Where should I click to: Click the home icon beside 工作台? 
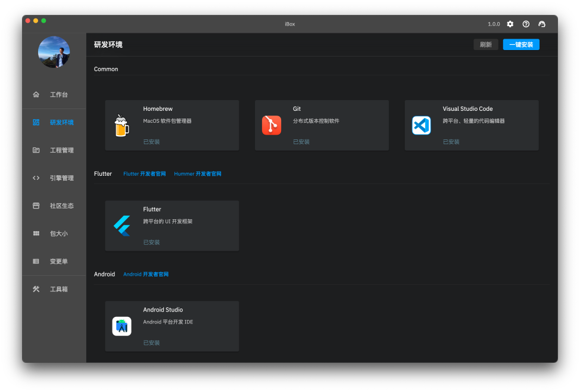pyautogui.click(x=36, y=94)
